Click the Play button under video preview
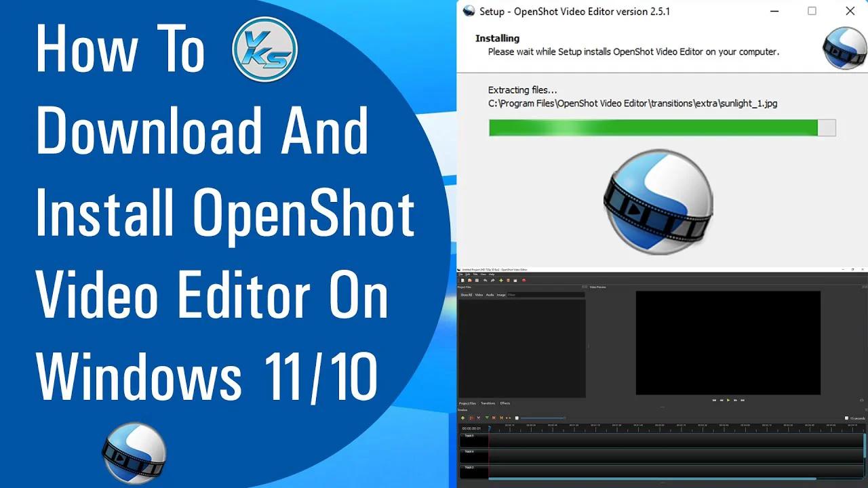 click(x=728, y=400)
